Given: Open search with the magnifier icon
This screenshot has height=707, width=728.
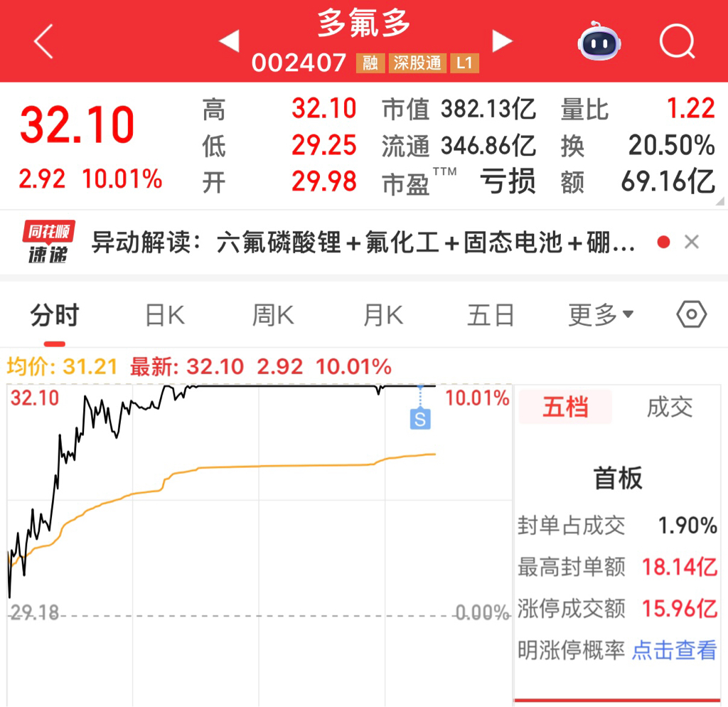Looking at the screenshot, I should 677,41.
